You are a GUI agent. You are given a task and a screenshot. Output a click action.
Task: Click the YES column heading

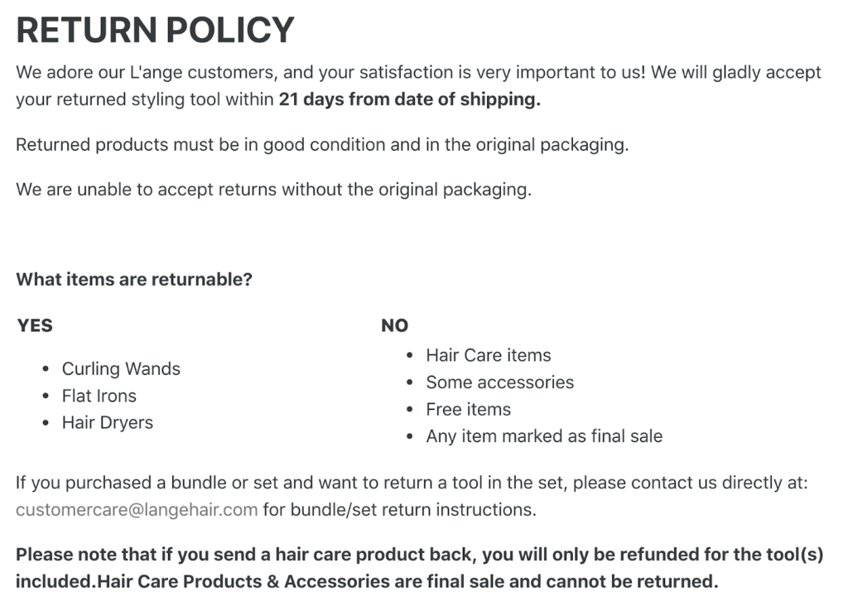click(35, 325)
